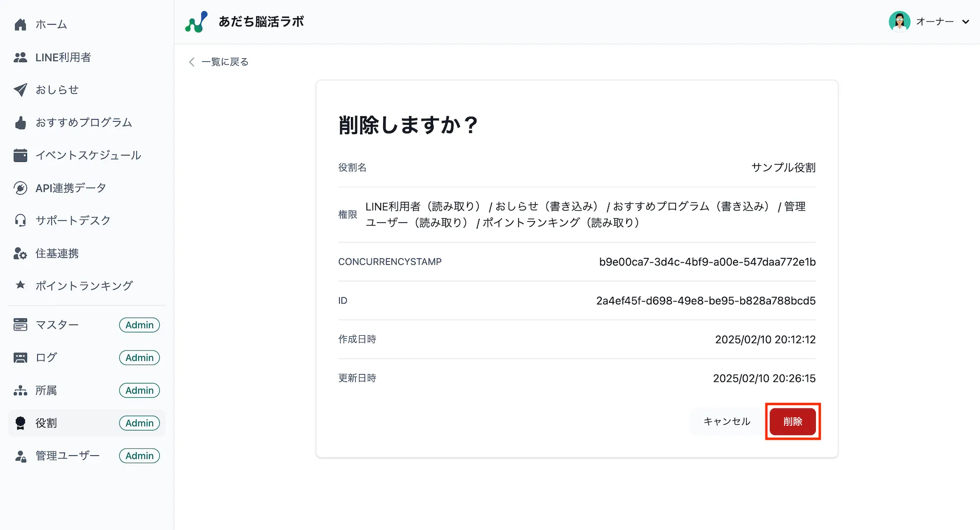Click the あだち脳活ラボ logo icon
This screenshot has height=530, width=980.
point(196,22)
